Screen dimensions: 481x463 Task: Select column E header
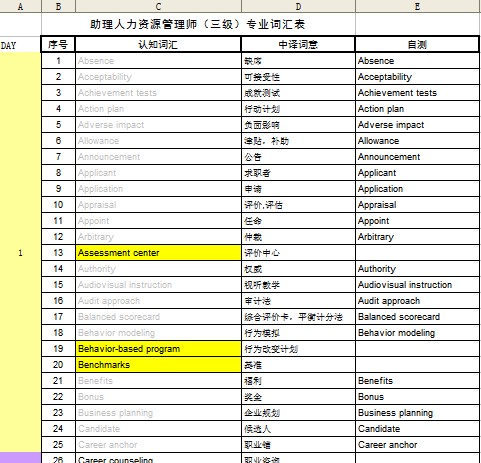point(417,6)
